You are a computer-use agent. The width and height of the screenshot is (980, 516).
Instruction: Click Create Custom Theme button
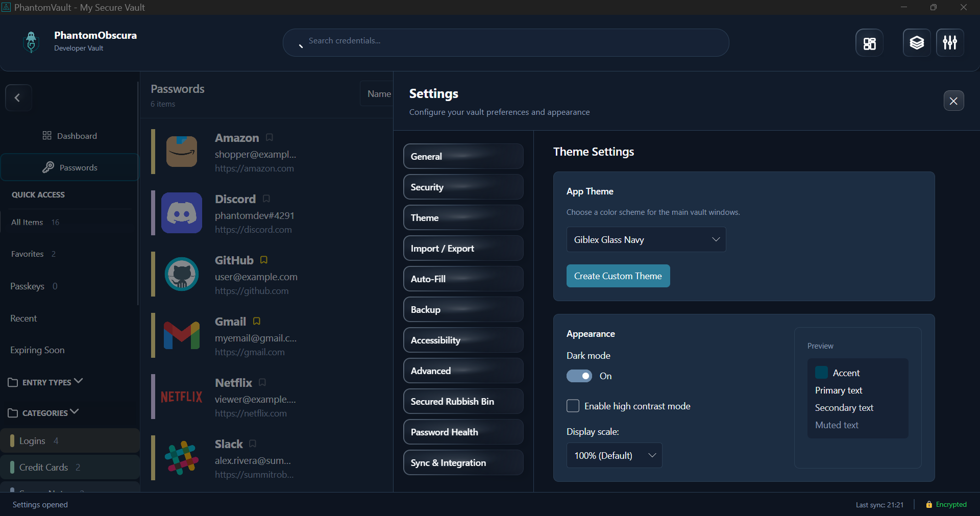point(618,276)
